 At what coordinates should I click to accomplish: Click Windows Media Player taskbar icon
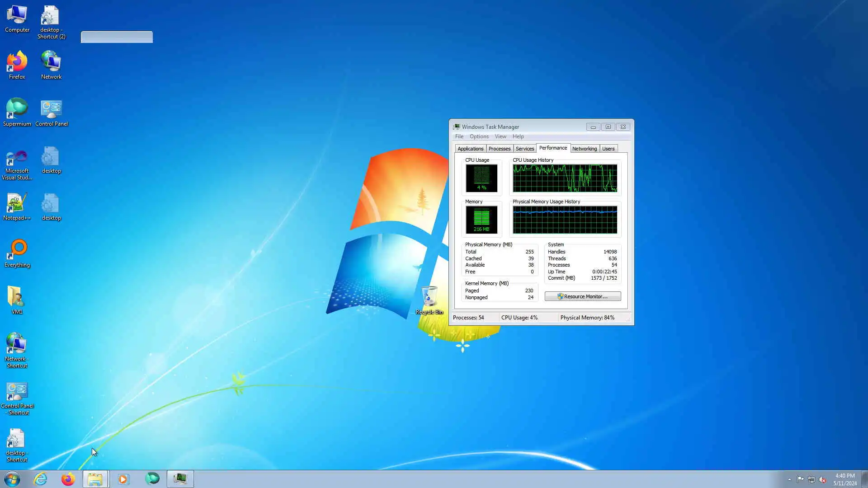[123, 479]
